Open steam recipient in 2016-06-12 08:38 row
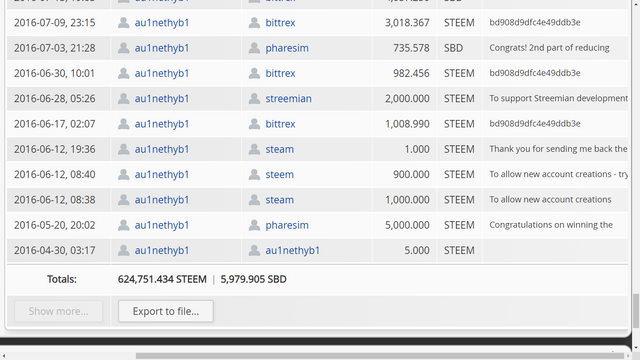The width and height of the screenshot is (640, 360). pos(280,200)
